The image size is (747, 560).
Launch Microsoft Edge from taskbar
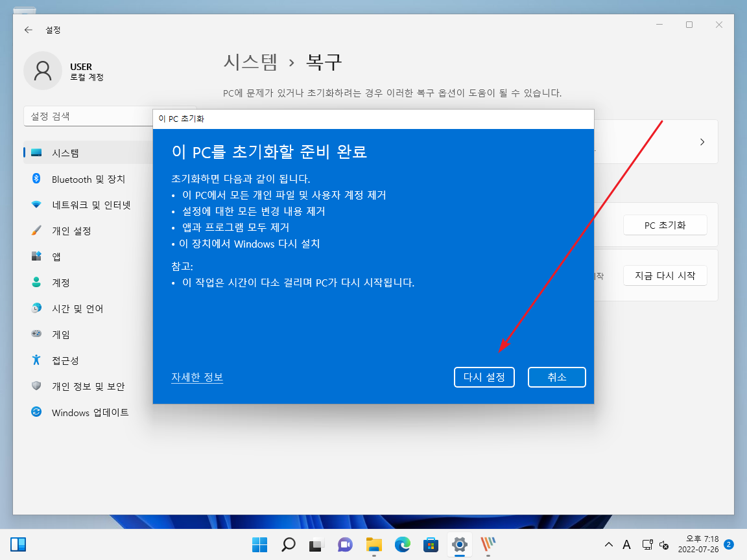(x=403, y=544)
